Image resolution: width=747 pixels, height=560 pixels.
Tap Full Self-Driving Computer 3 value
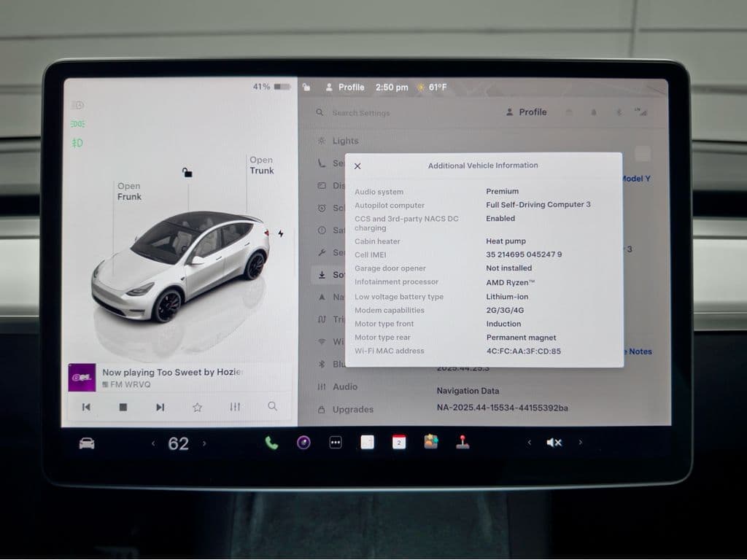[x=538, y=204]
